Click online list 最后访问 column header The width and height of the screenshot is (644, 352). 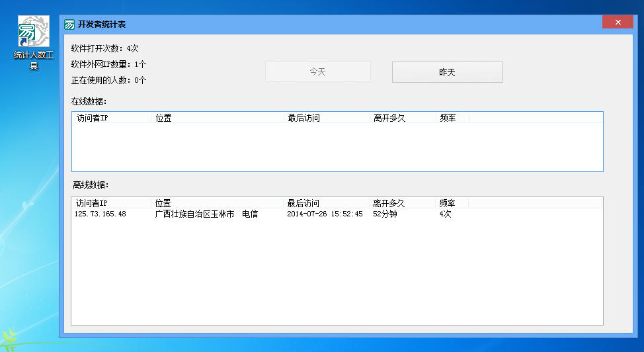327,118
